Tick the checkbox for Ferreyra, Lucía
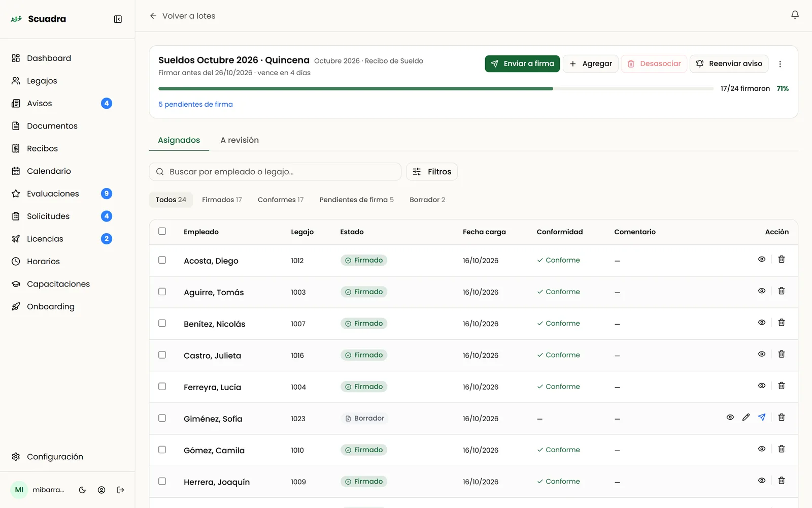Viewport: 812px width, 508px height. tap(162, 387)
